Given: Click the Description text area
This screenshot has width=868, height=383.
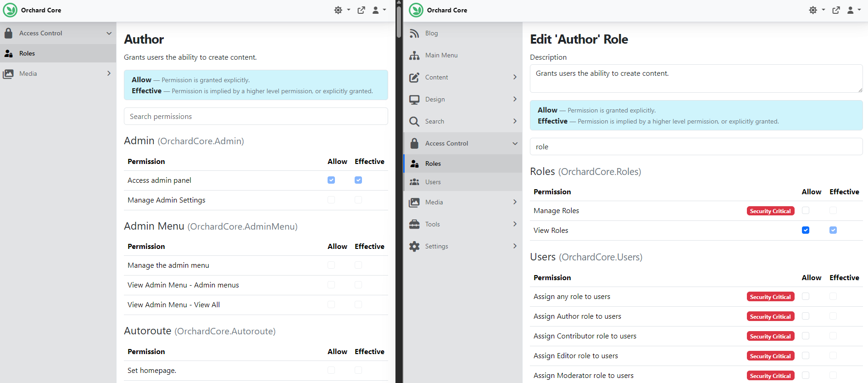Looking at the screenshot, I should [x=696, y=79].
